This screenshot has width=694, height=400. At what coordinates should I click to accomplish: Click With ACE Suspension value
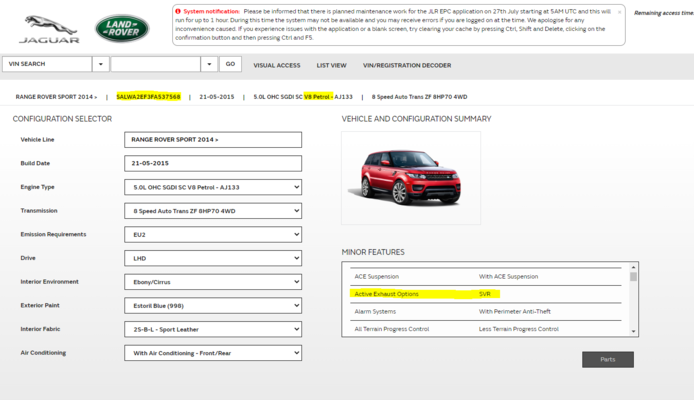click(509, 277)
